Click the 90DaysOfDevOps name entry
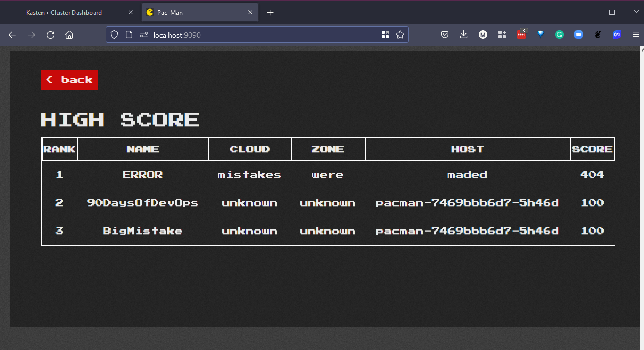 142,203
